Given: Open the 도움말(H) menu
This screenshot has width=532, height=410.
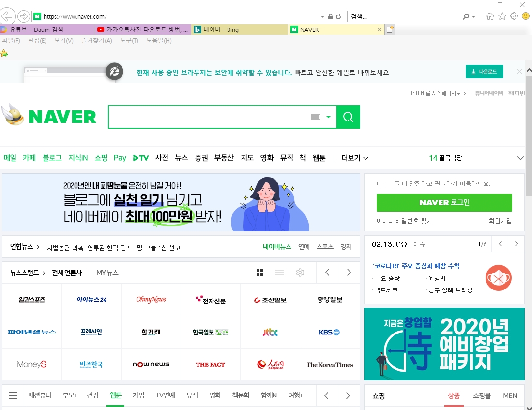Looking at the screenshot, I should 159,40.
